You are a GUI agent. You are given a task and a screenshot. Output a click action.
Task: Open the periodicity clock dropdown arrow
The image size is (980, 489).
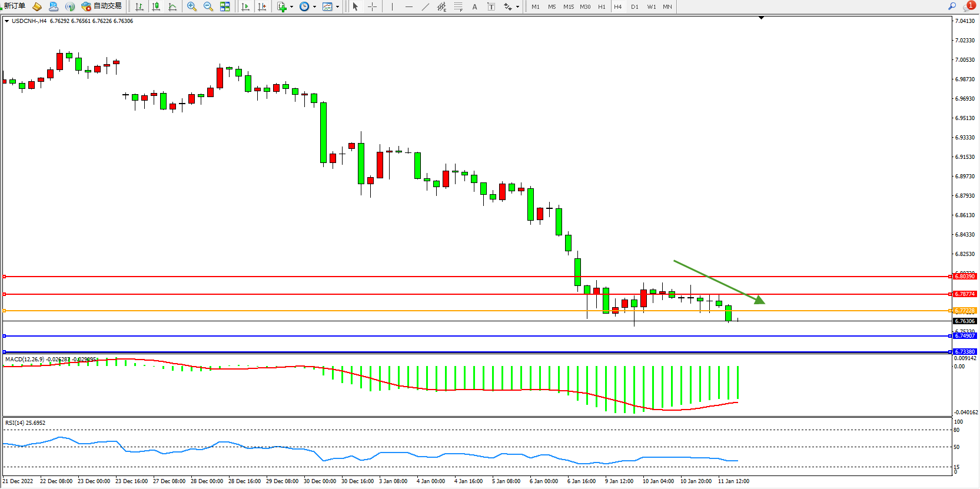coord(314,7)
